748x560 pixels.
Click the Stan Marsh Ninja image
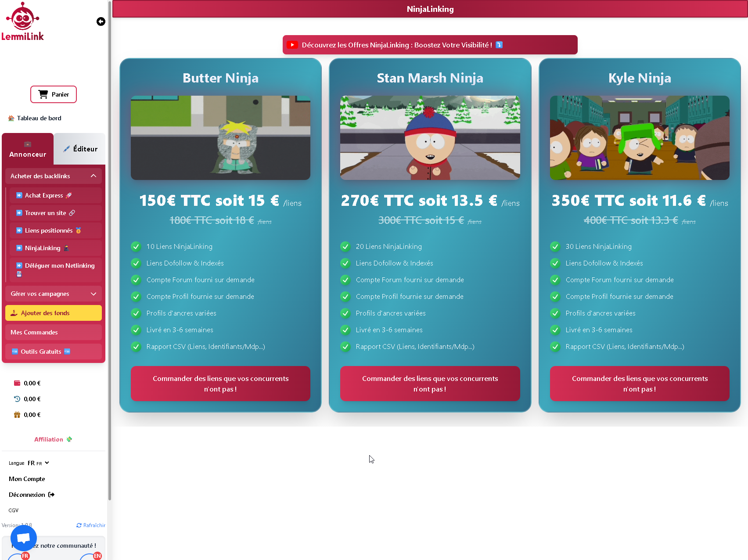[x=430, y=138]
